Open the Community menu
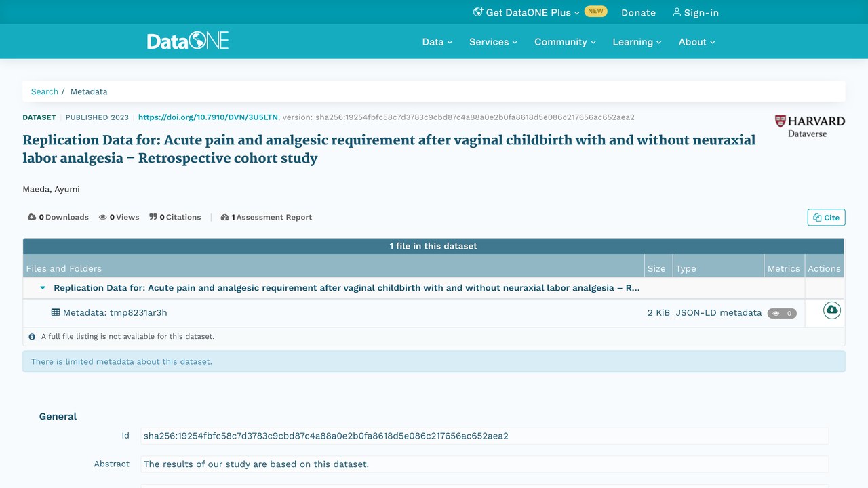Image resolution: width=868 pixels, height=488 pixels. (x=566, y=42)
